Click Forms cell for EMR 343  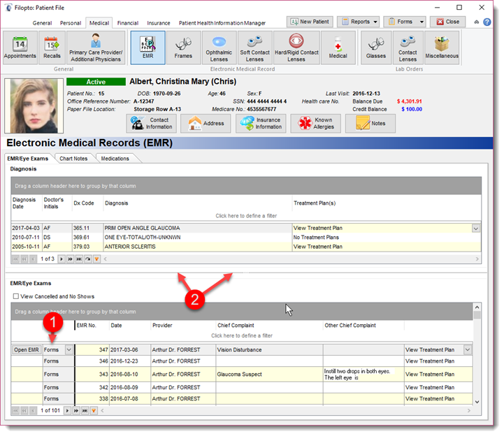(x=59, y=375)
